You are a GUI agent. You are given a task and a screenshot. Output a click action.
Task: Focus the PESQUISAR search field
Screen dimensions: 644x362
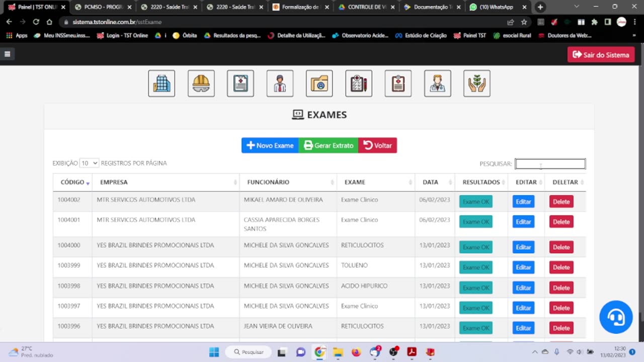click(550, 163)
